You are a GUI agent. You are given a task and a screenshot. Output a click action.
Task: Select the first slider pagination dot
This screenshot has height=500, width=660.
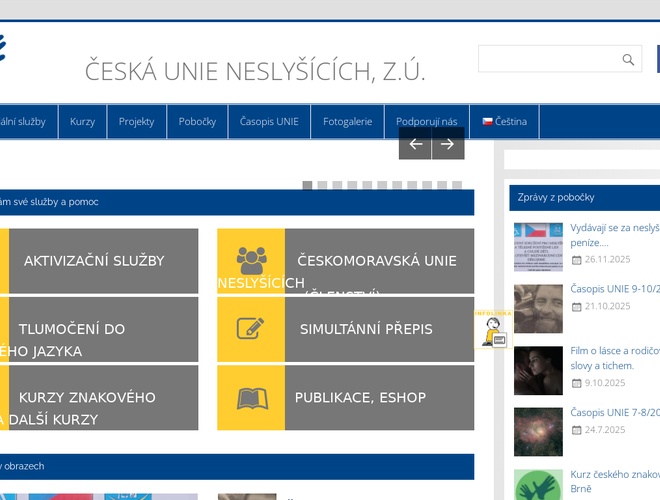point(308,185)
